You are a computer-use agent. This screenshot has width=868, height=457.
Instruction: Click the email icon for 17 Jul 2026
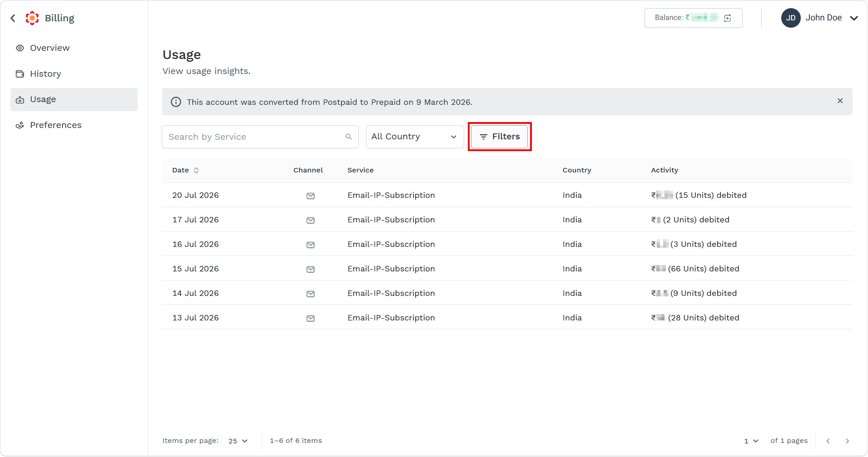(311, 221)
